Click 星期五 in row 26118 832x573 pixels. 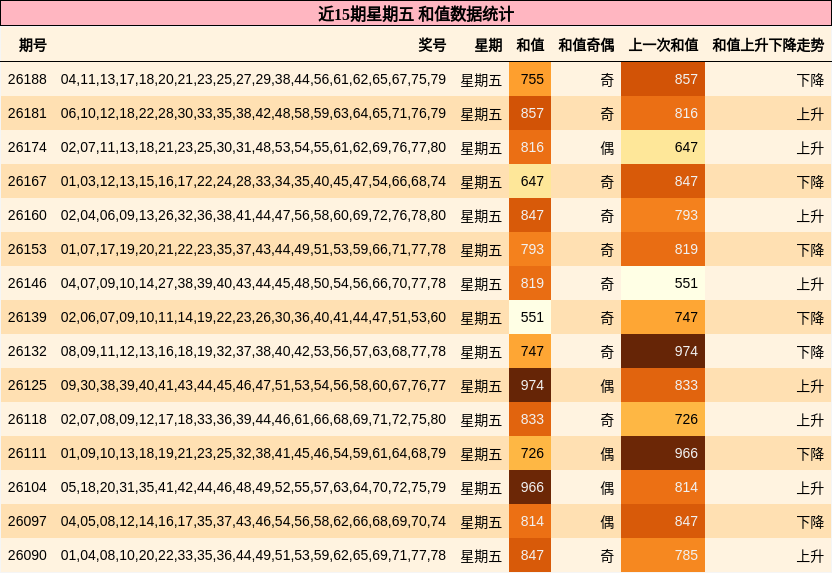tap(481, 420)
